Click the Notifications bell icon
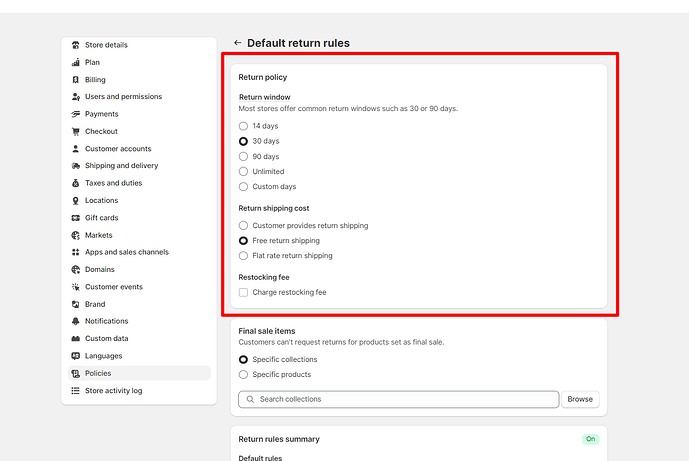689x461 pixels. pyautogui.click(x=76, y=321)
